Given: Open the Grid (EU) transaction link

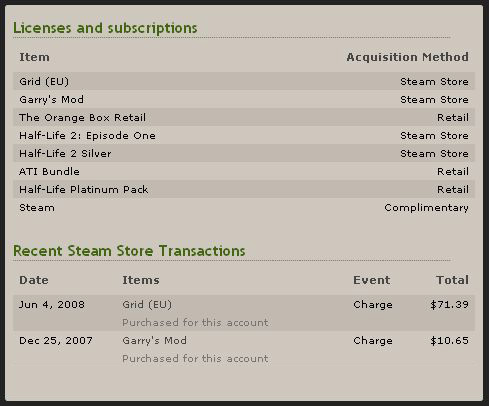Looking at the screenshot, I should pos(147,305).
